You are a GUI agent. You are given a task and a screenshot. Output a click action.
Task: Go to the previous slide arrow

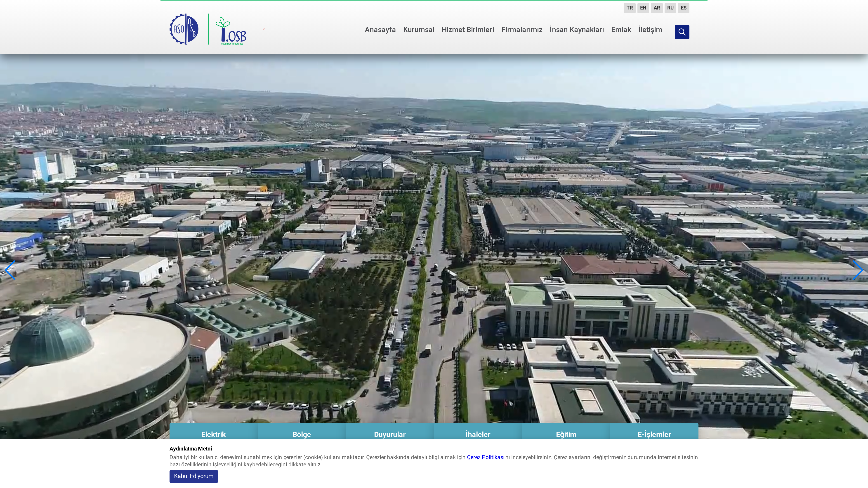(10, 270)
